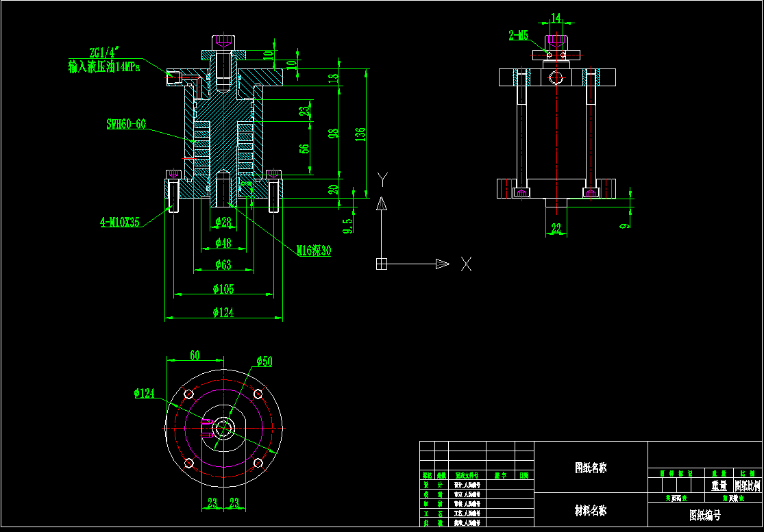Image resolution: width=764 pixels, height=532 pixels.
Task: Select the M16深30 thread annotation
Action: tap(314, 251)
